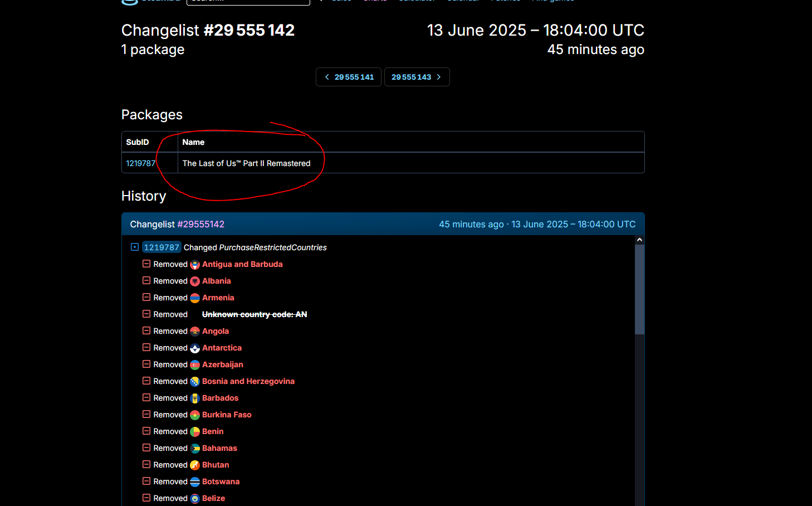Image resolution: width=812 pixels, height=506 pixels.
Task: Click the modified icon beside PurchaseRestrictedCountries
Action: pos(135,247)
